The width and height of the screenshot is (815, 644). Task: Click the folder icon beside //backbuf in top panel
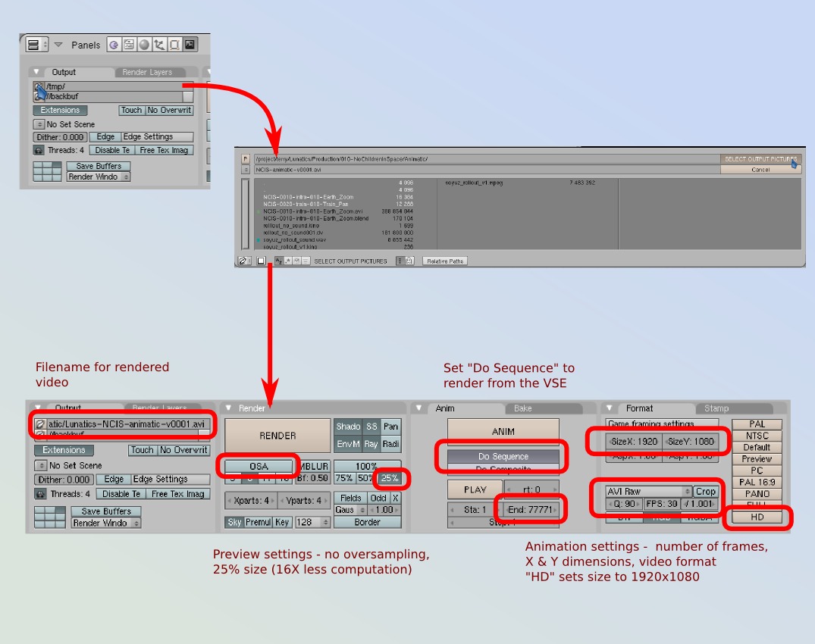pos(38,97)
